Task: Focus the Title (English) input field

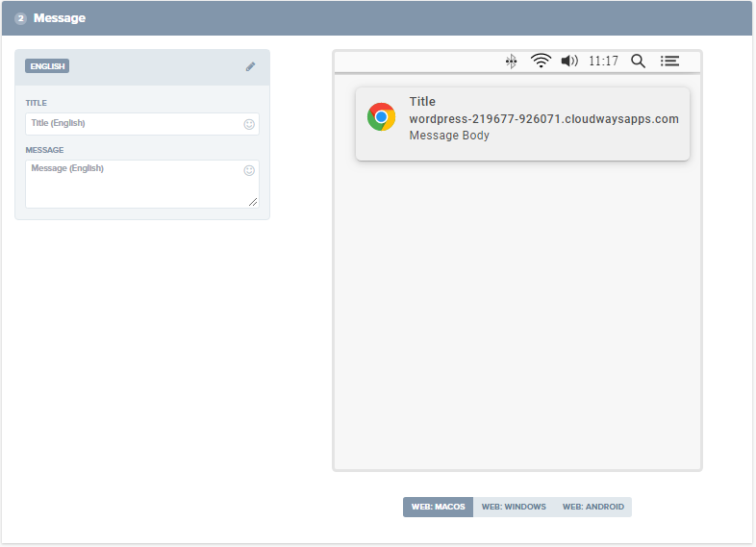Action: (142, 124)
